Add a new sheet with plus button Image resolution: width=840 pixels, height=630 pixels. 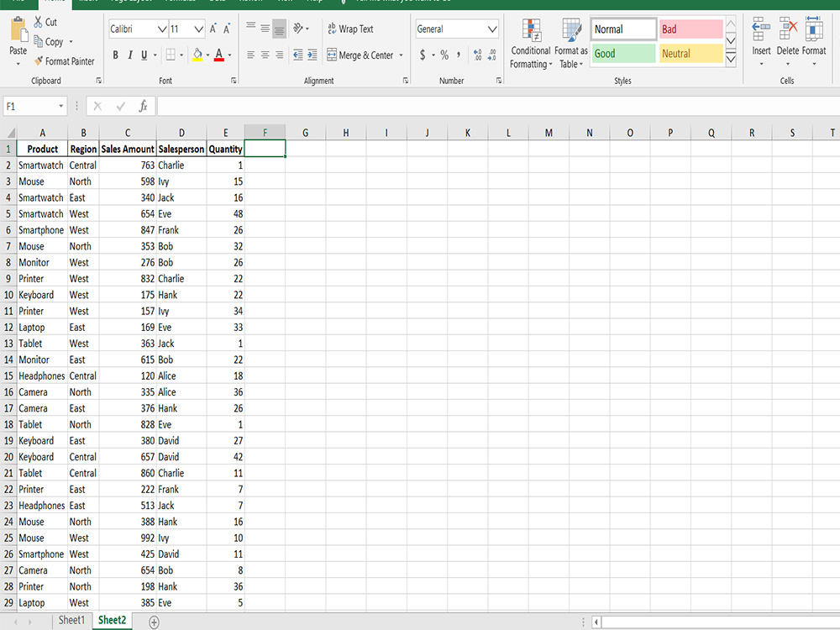click(154, 622)
